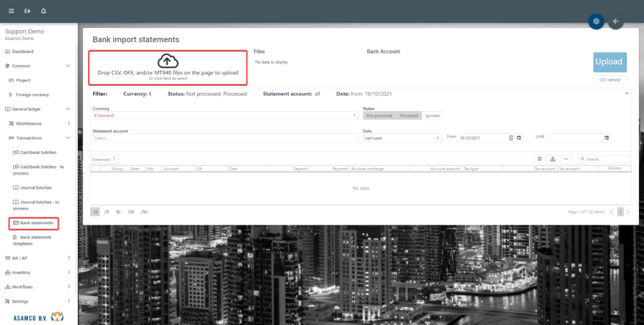Screen dimensions: 644x325
Task: Open the notifications bell
Action: tap(44, 11)
